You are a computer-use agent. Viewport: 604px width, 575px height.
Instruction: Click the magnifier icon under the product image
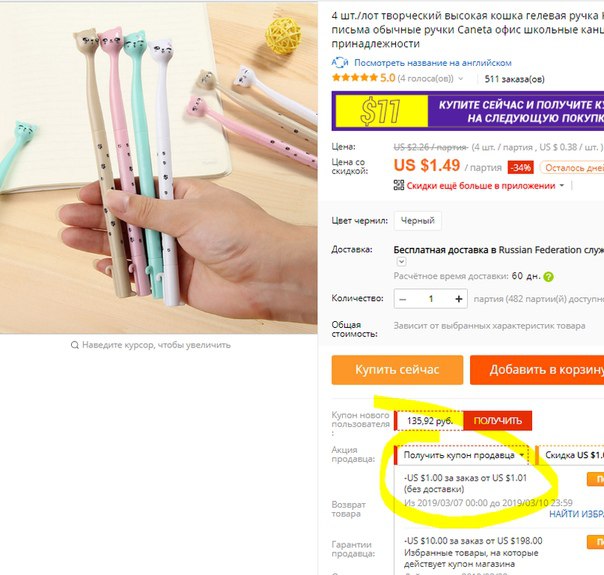pyautogui.click(x=75, y=345)
